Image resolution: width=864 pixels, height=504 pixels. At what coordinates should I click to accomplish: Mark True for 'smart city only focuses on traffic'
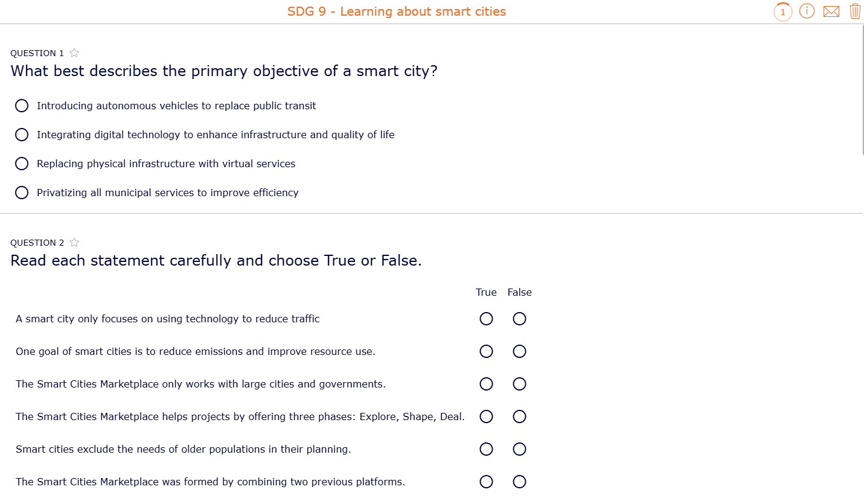(x=486, y=319)
